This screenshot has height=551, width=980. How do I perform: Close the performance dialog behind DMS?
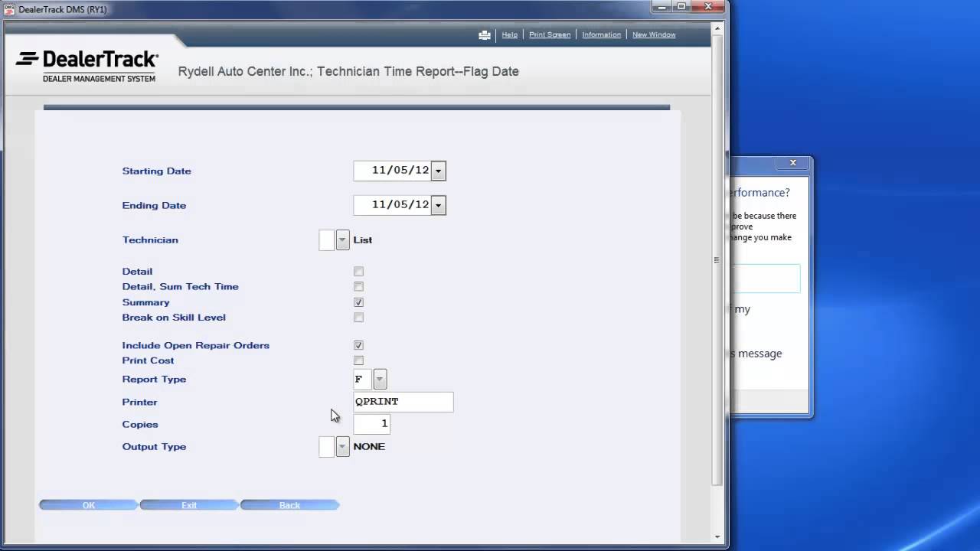coord(793,163)
